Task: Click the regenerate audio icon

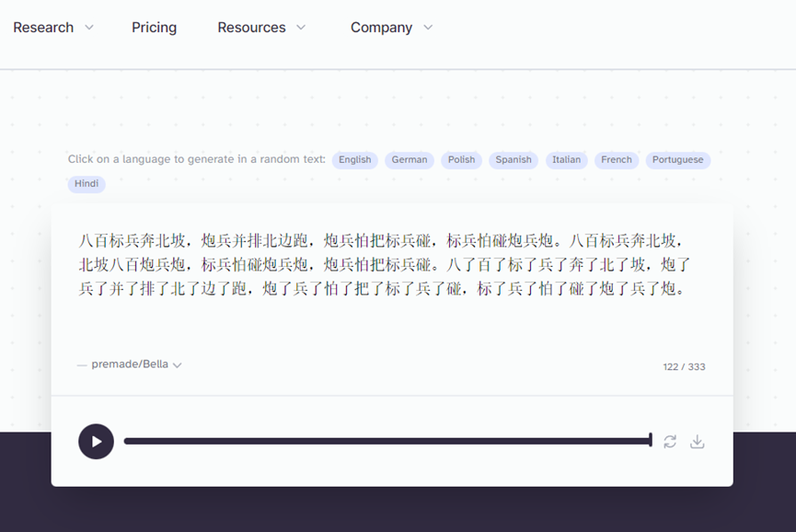Action: tap(670, 442)
